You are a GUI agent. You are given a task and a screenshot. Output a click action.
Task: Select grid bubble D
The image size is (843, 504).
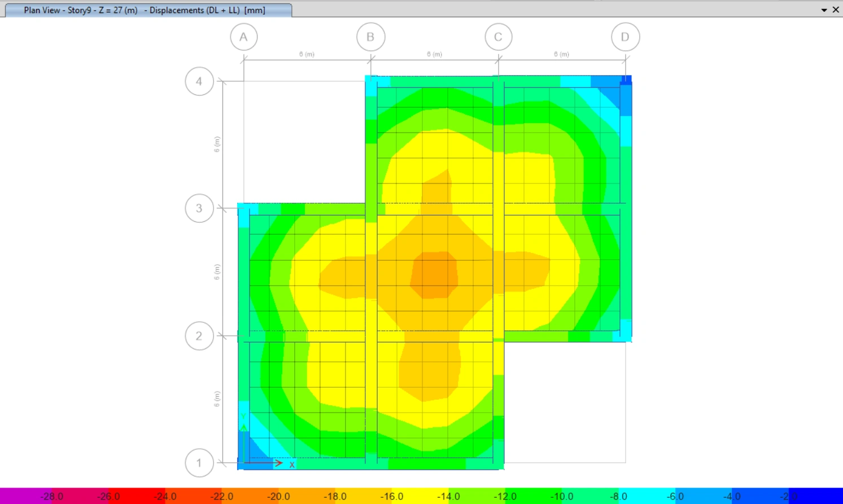tap(625, 37)
